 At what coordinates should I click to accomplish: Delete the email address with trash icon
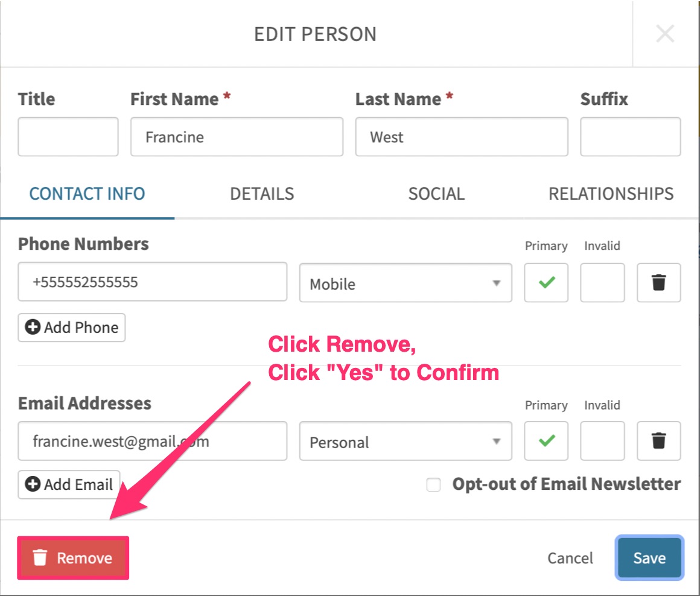(x=658, y=441)
